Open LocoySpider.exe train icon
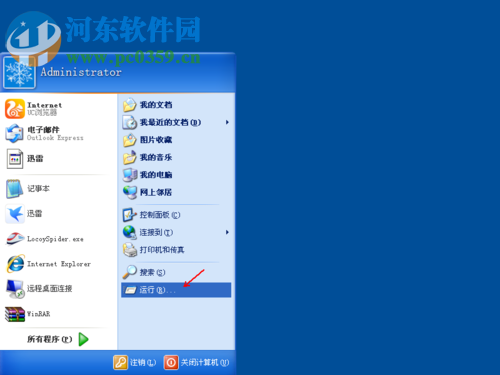Image resolution: width=500 pixels, height=375 pixels. [x=15, y=239]
